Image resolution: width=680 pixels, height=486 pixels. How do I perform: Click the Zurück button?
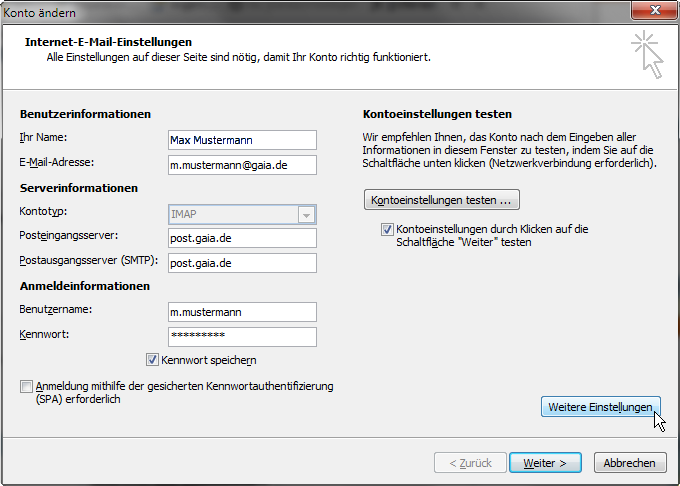click(469, 463)
